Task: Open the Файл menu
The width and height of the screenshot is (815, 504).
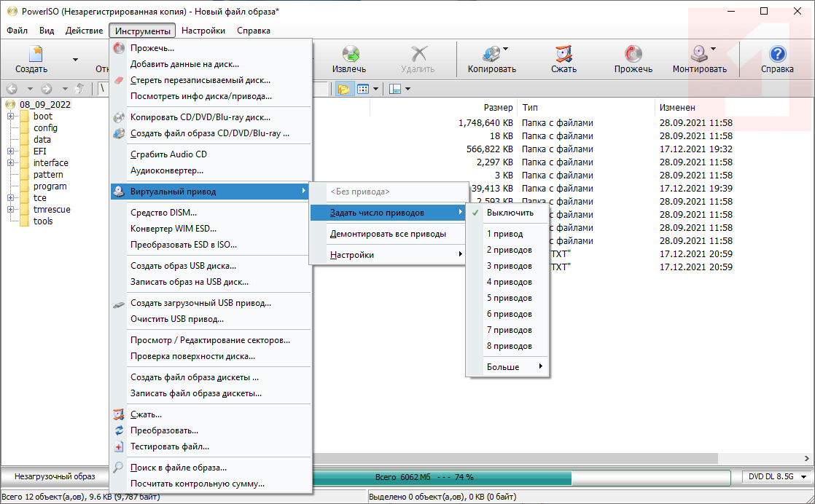Action: 17,31
